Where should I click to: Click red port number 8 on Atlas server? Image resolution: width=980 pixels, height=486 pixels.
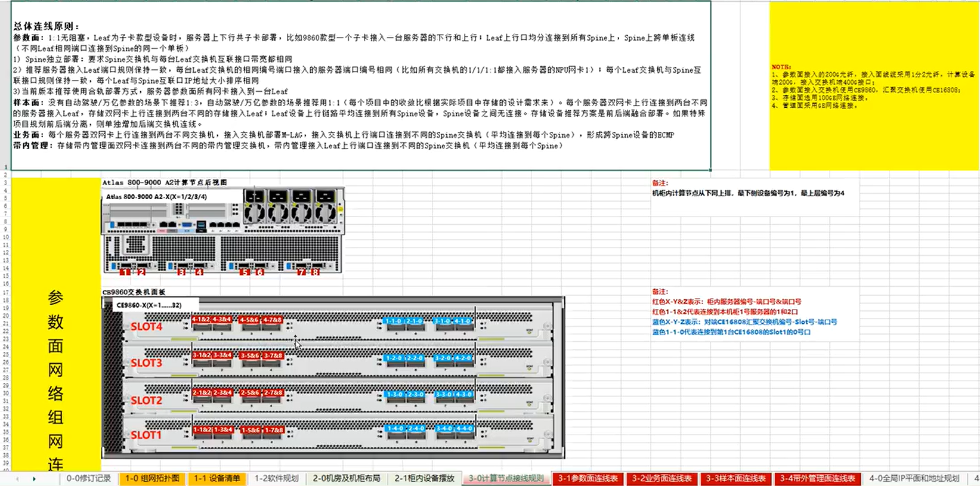(316, 272)
